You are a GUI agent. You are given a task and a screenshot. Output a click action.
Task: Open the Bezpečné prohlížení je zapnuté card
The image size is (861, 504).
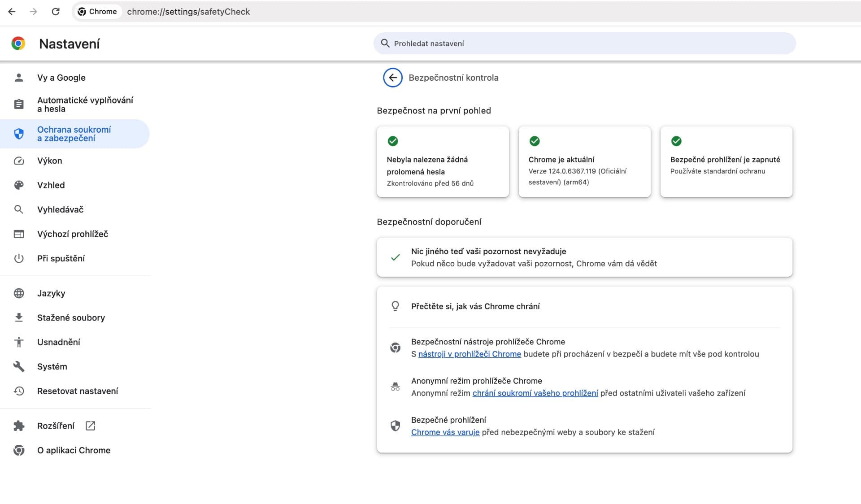(726, 162)
